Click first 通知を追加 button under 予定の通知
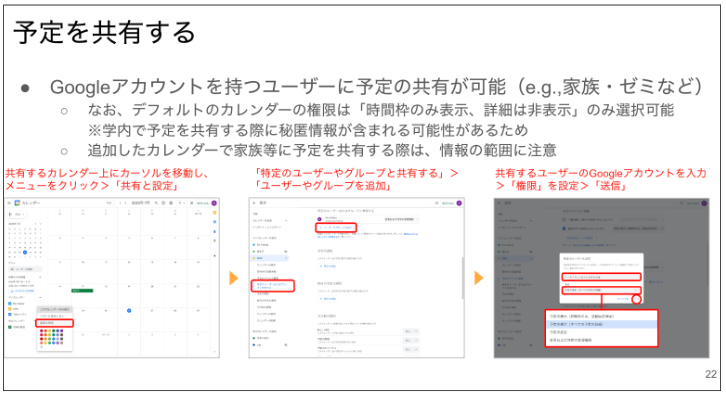This screenshot has width=726, height=393. [328, 266]
